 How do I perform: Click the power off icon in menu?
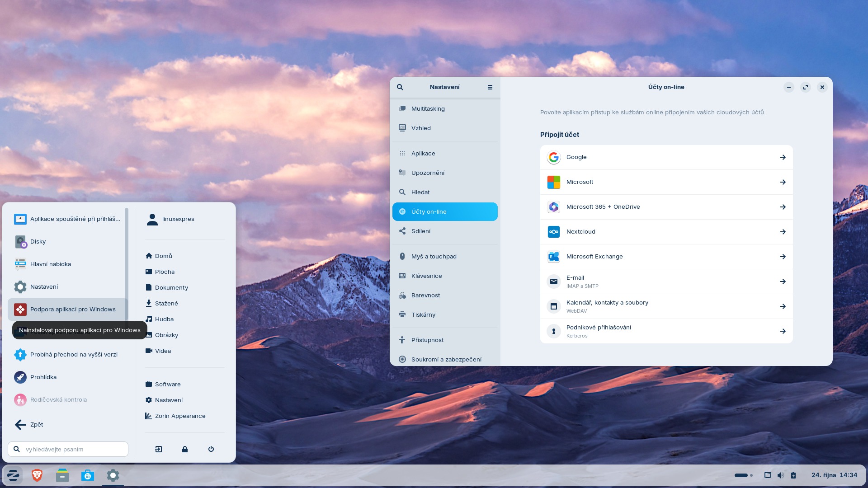coord(211,449)
